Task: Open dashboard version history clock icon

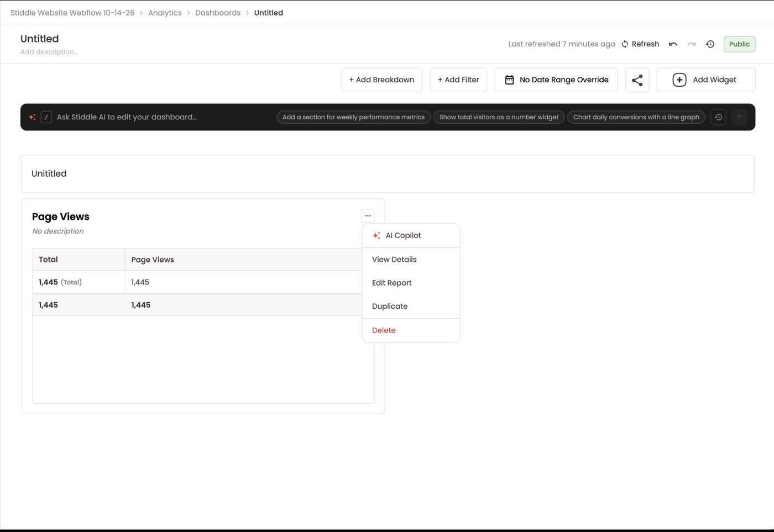Action: point(710,44)
